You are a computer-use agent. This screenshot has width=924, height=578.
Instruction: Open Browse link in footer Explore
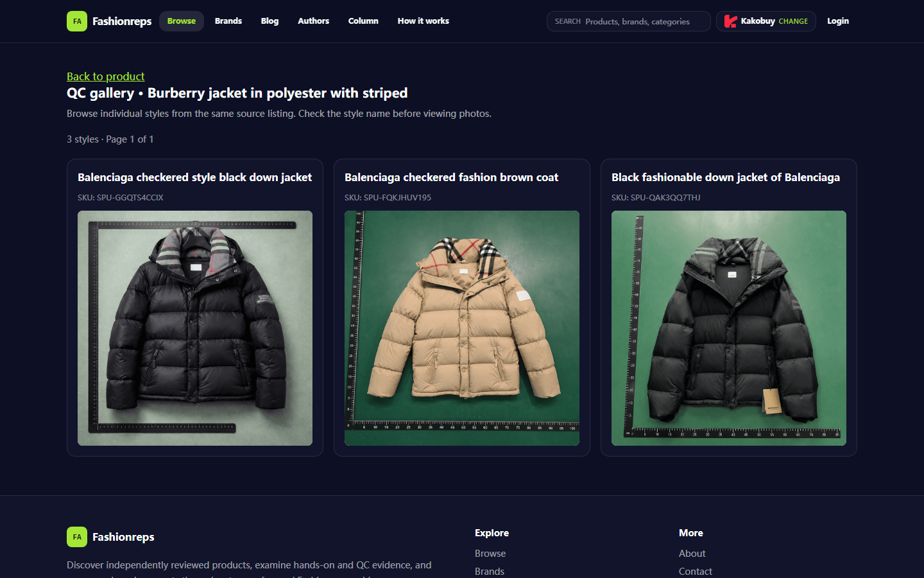click(x=490, y=554)
